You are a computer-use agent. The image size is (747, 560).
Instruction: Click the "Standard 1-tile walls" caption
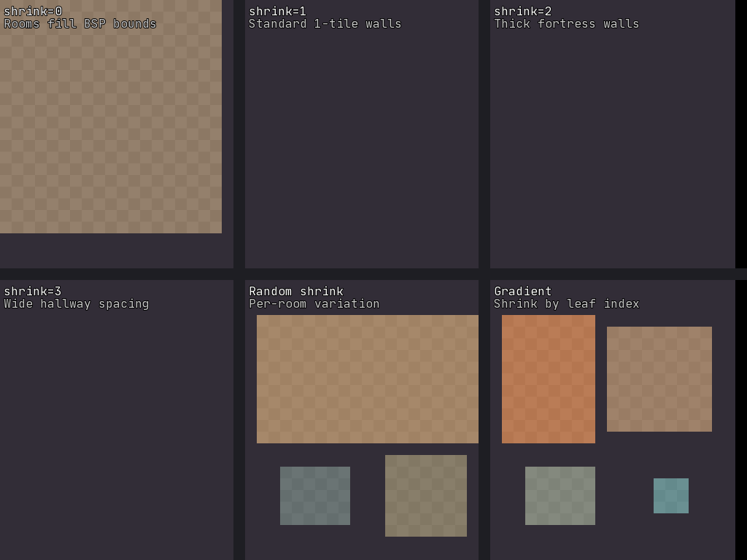325,24
